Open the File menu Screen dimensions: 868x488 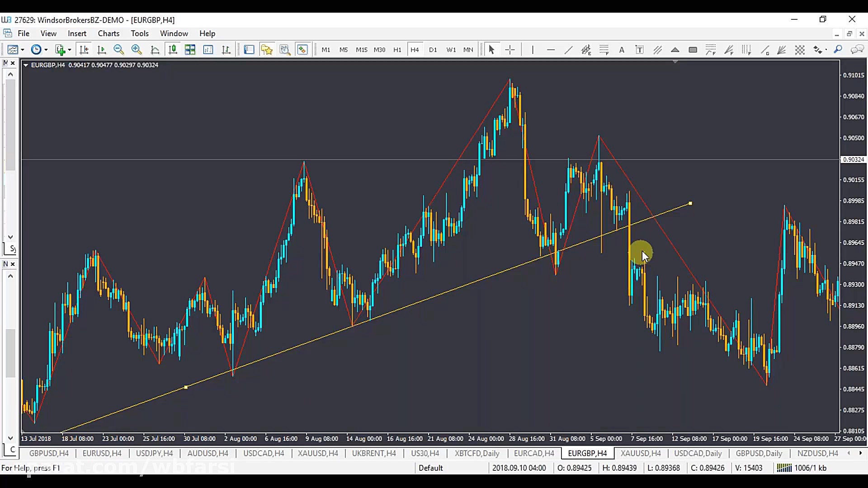(x=24, y=33)
